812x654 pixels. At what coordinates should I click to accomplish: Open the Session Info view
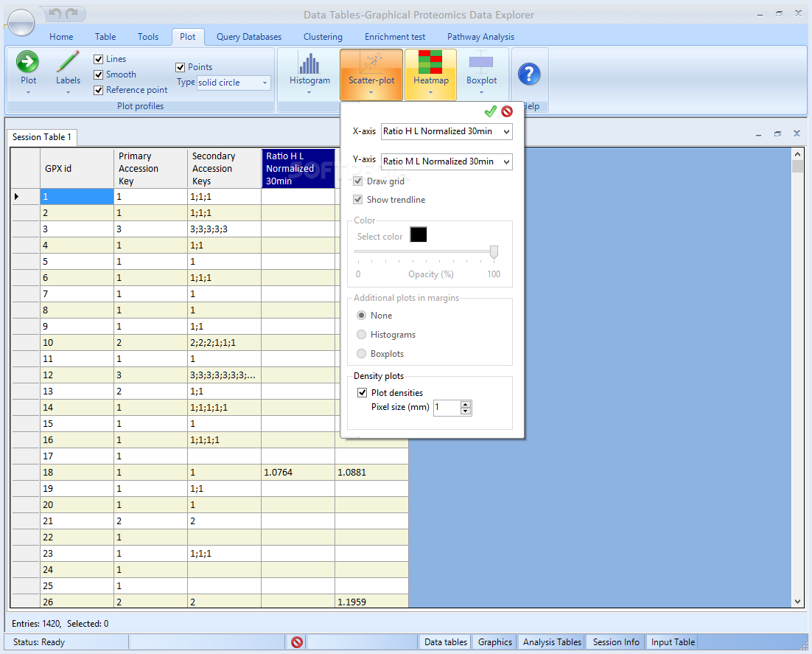tap(616, 642)
